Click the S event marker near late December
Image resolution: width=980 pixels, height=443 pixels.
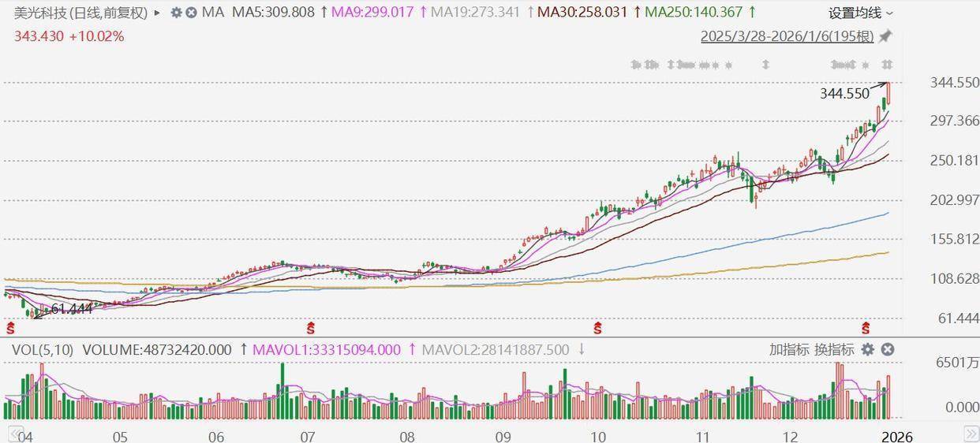(x=867, y=327)
